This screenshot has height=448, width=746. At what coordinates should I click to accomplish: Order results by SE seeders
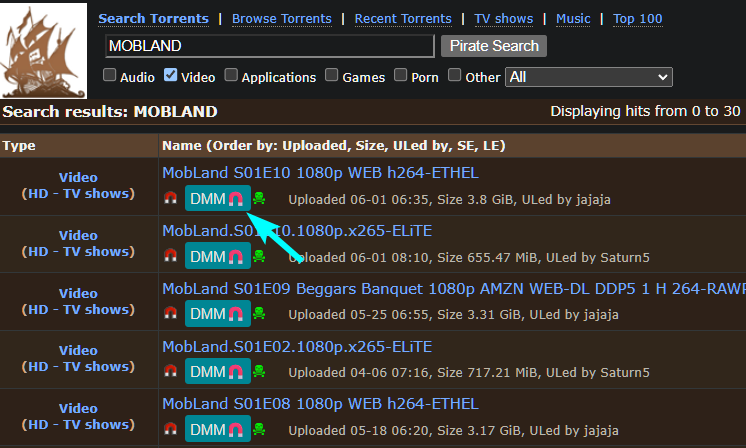point(465,146)
